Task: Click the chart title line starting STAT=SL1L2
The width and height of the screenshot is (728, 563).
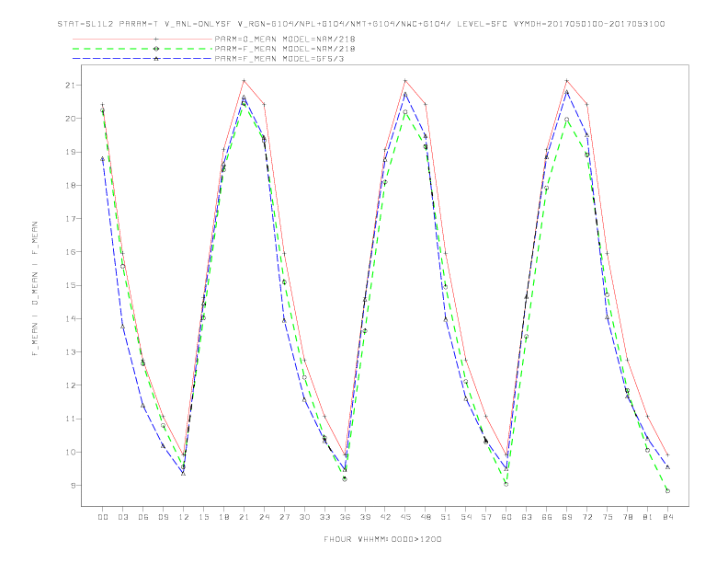Action: pos(361,24)
